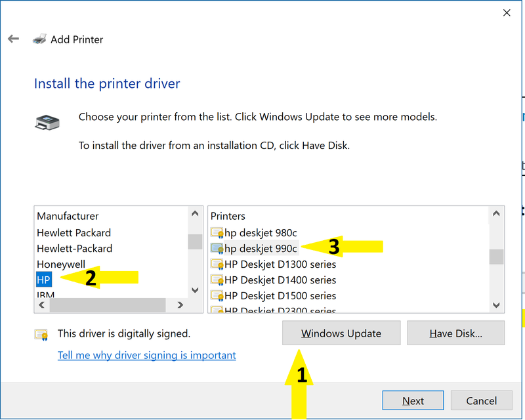Click the driver icon beside HP Deskjet D1400 series

coord(217,280)
